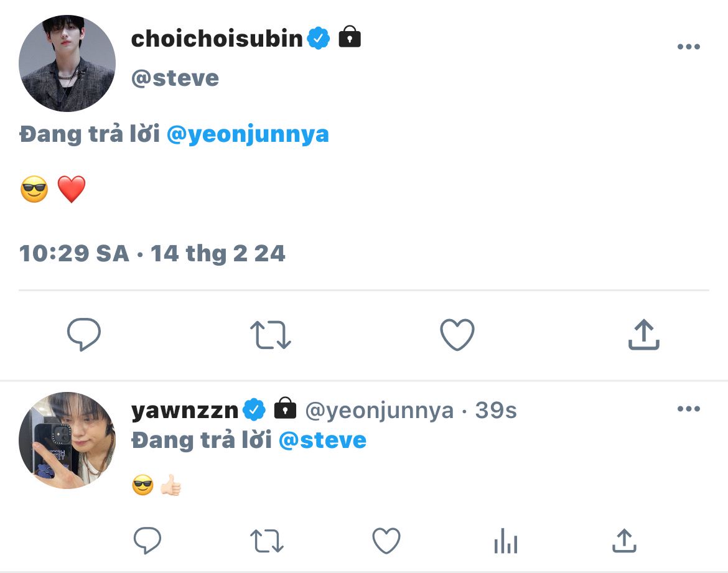Share the main tweet by choichoisubin

click(643, 335)
